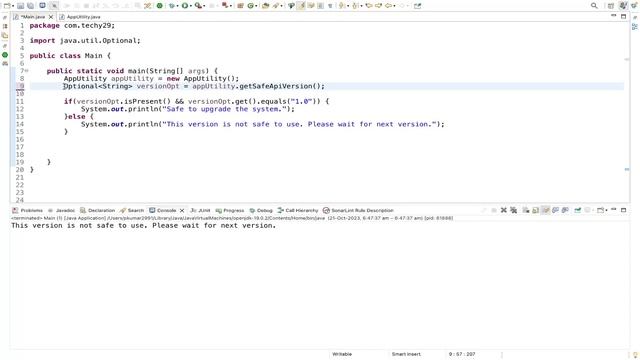Toggle Show Console on standard error change
This screenshot has height=360, width=640.
[565, 210]
